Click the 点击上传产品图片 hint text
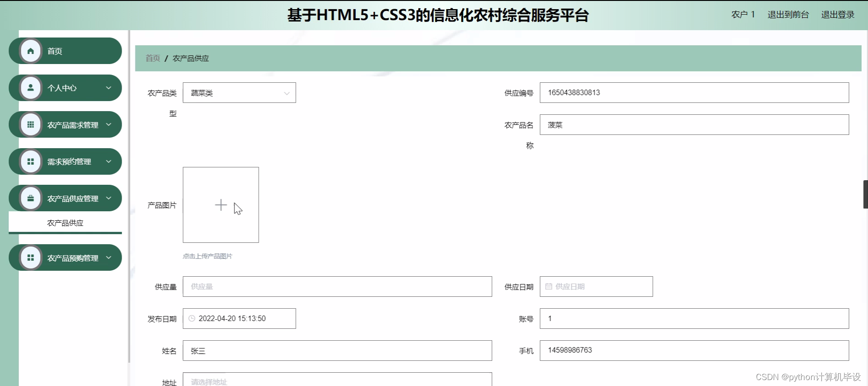The width and height of the screenshot is (868, 386). click(207, 256)
